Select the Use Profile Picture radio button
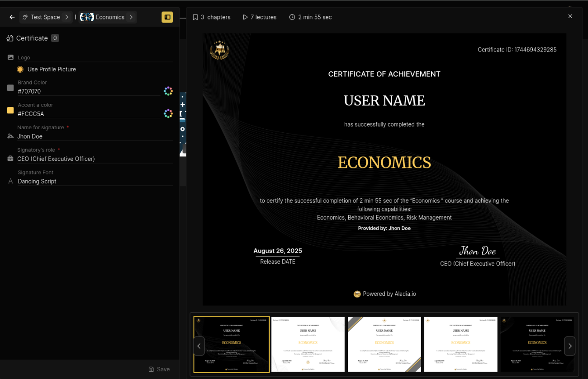588x379 pixels. [x=20, y=69]
